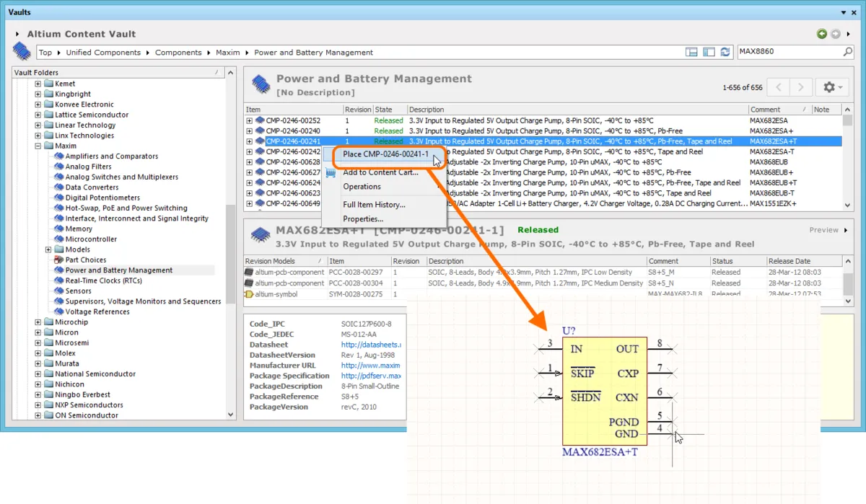Expand the Linear Technology folder

[38, 125]
